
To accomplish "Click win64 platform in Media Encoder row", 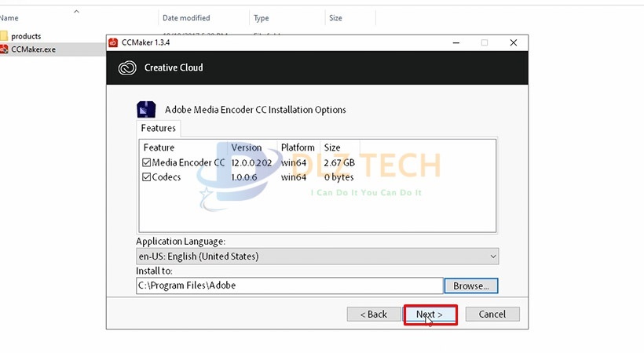I will pos(294,162).
